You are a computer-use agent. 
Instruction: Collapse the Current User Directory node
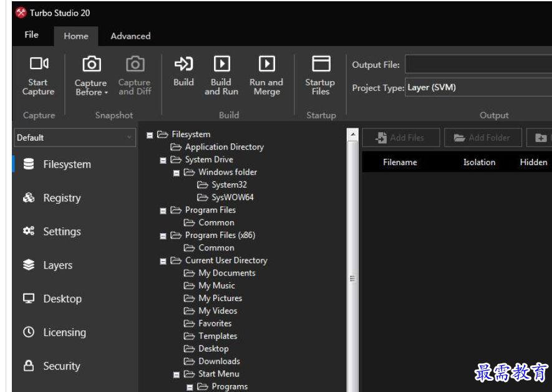(163, 262)
